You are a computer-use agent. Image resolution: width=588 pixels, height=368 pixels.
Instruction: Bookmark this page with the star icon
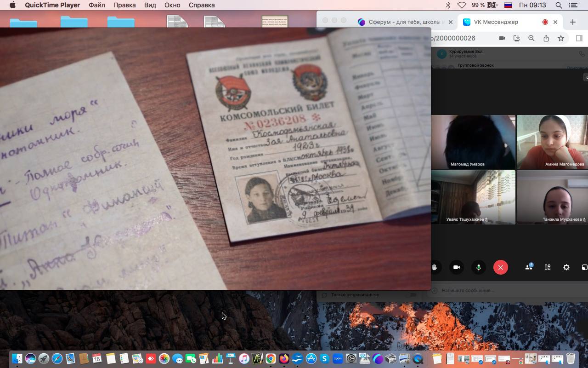click(561, 39)
